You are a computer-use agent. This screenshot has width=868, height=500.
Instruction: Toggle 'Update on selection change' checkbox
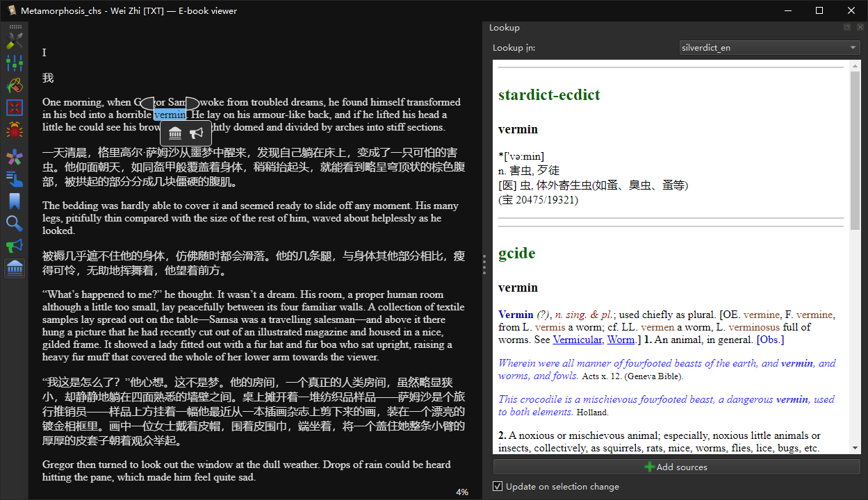[498, 487]
